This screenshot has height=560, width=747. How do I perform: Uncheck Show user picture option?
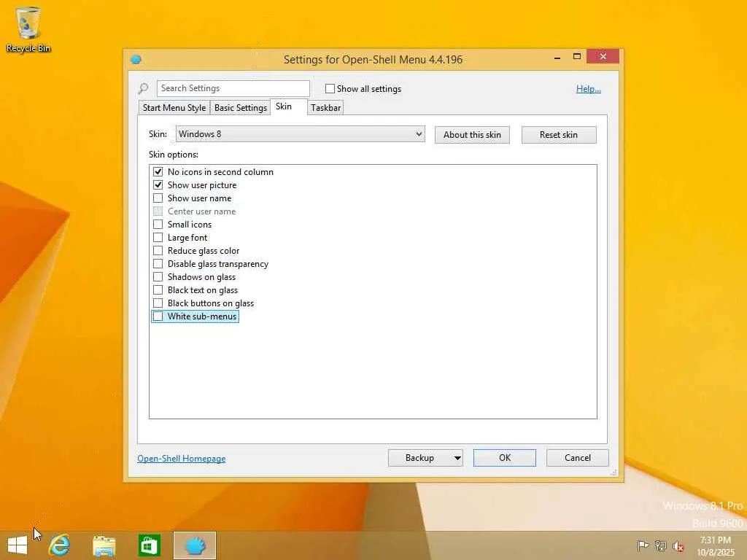pyautogui.click(x=158, y=184)
